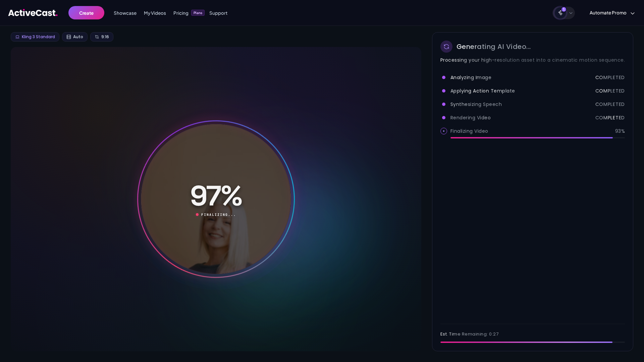Click the notification badge showing 1

pyautogui.click(x=564, y=9)
